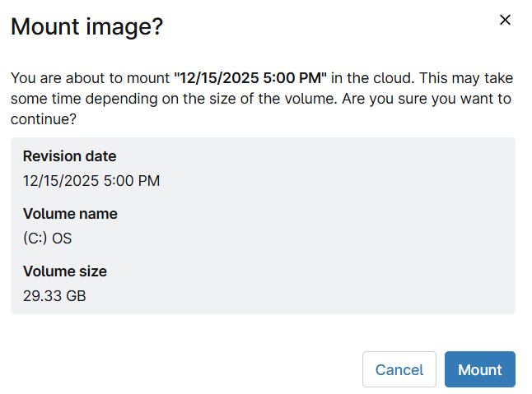Click blank header space beside the title
The height and width of the screenshot is (394, 532).
329,26
